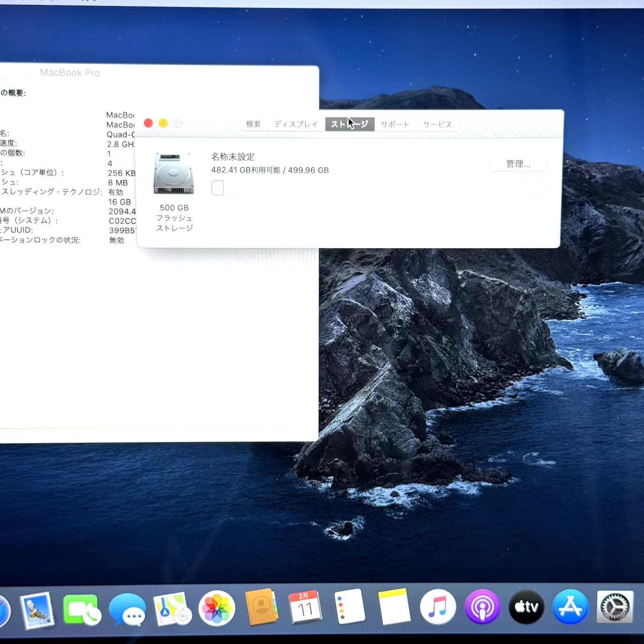The image size is (644, 644).
Task: Click the MacBook Pro title in System Information window
Action: 70,73
